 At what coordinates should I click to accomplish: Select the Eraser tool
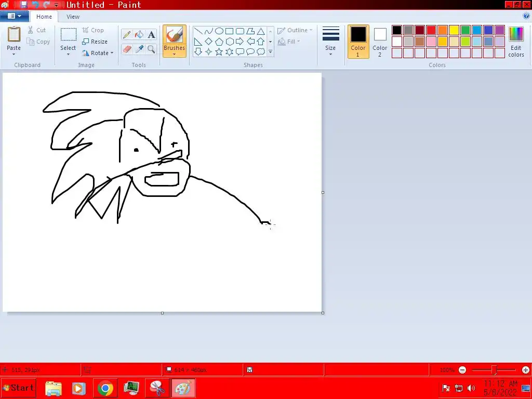coord(127,49)
